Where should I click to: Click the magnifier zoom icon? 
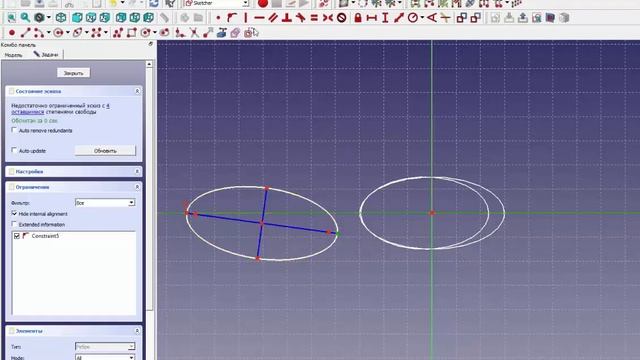point(25,18)
